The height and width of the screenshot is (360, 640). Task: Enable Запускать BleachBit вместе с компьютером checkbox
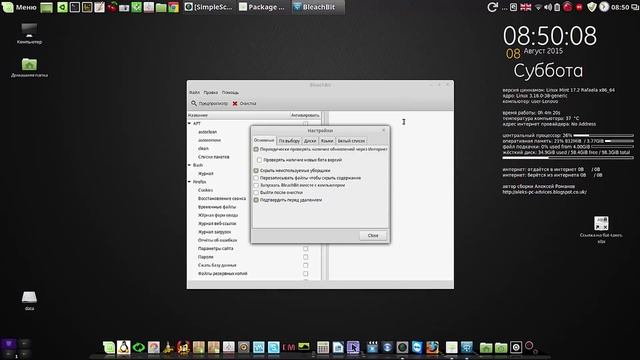click(256, 185)
